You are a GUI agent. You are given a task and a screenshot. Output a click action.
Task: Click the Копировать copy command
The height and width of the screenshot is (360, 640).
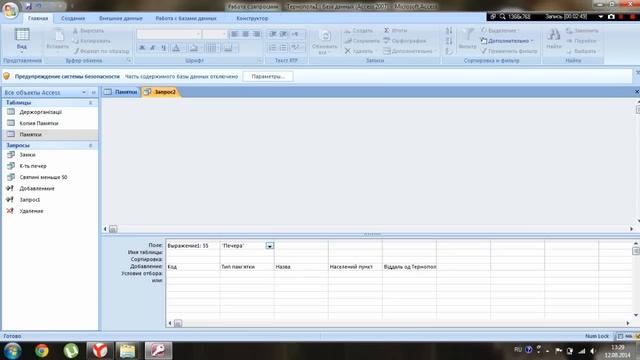point(91,41)
